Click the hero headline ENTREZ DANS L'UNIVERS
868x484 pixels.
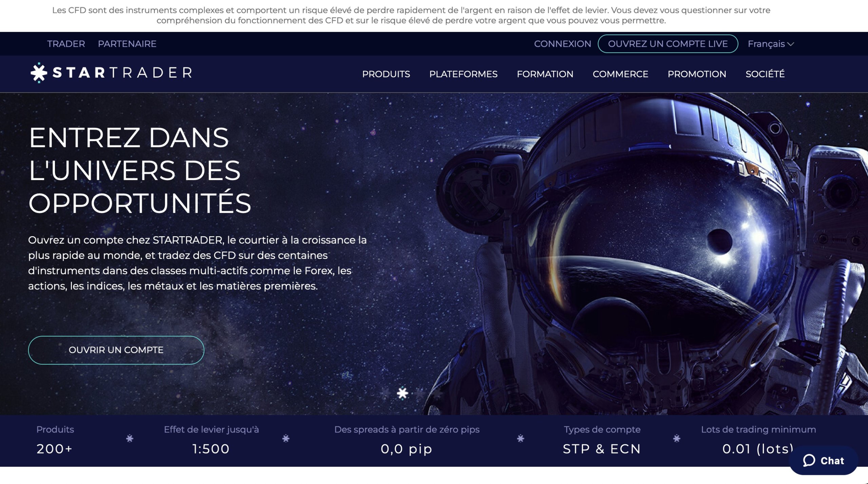[140, 170]
